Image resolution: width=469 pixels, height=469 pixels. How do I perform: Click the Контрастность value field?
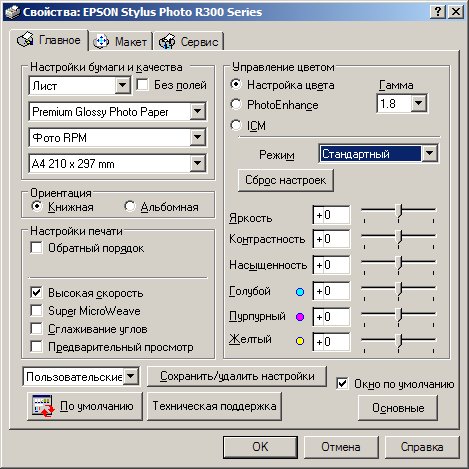coord(331,239)
